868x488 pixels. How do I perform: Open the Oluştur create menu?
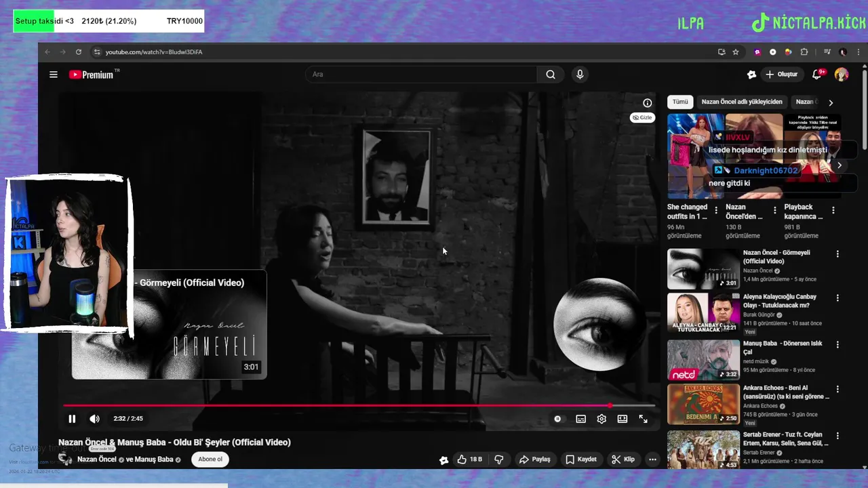pyautogui.click(x=781, y=75)
